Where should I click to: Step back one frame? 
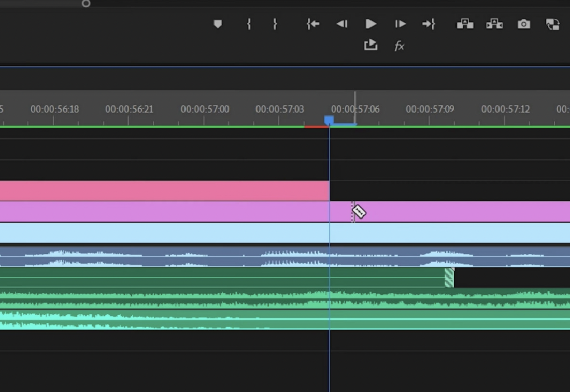pos(341,24)
